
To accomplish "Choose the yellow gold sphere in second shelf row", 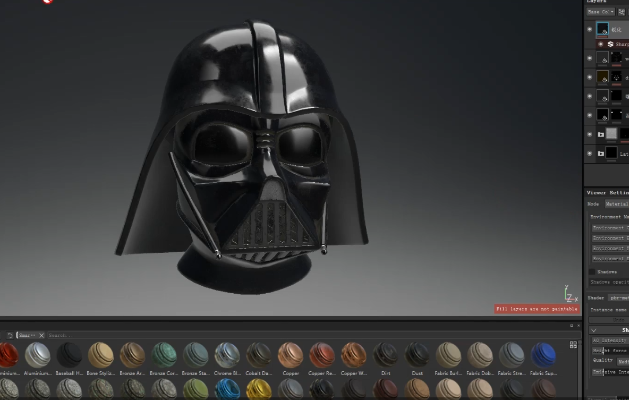I will click(x=259, y=390).
